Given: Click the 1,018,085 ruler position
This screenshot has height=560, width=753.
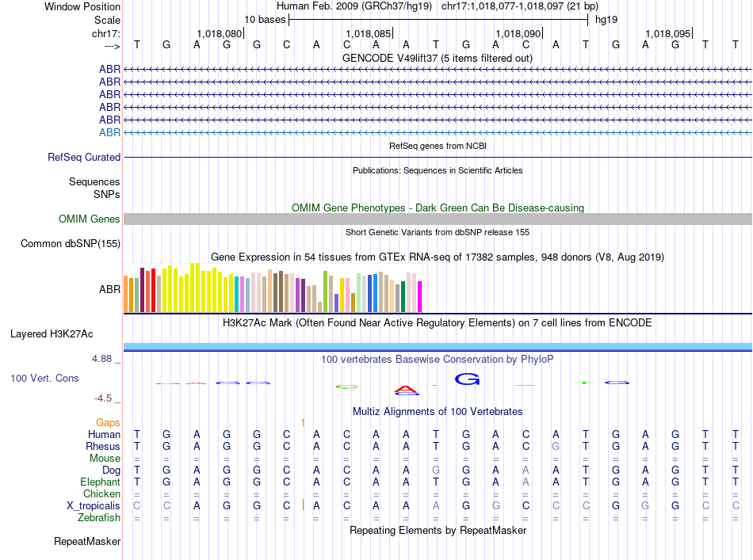Looking at the screenshot, I should pos(369,33).
